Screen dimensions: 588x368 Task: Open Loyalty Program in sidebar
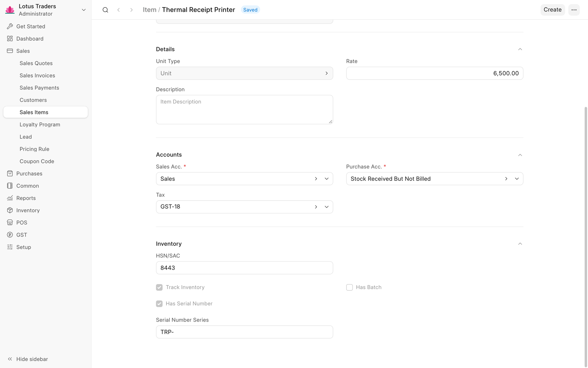[45, 124]
